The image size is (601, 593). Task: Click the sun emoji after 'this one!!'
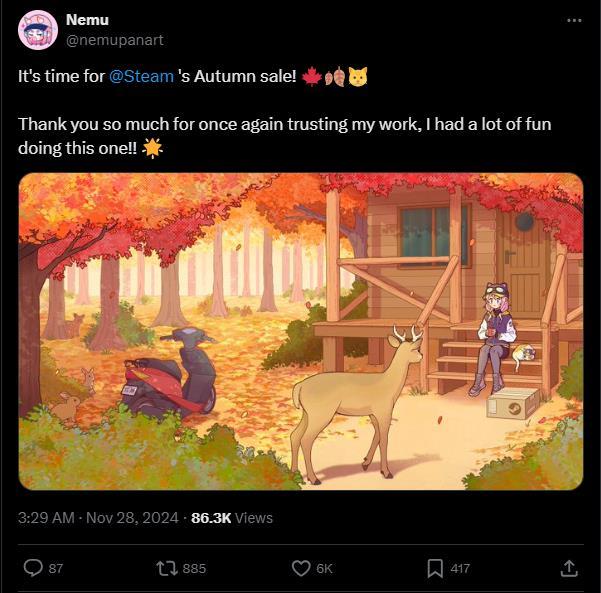[153, 147]
